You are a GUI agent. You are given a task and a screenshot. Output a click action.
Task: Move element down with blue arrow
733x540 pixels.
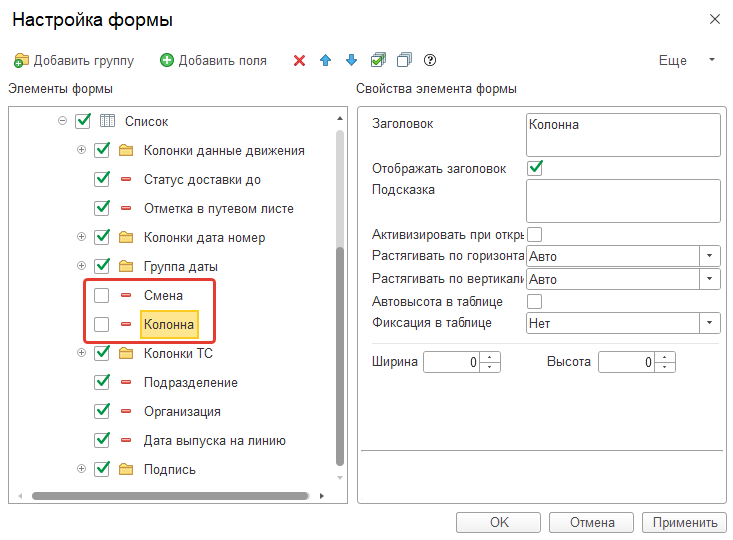pos(351,60)
